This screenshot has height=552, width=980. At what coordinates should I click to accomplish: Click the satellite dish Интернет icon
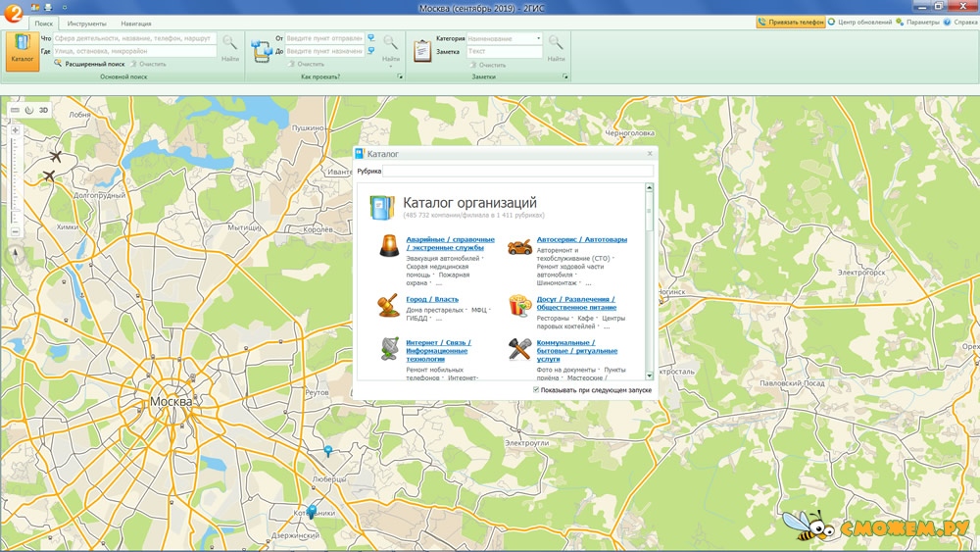click(x=389, y=349)
